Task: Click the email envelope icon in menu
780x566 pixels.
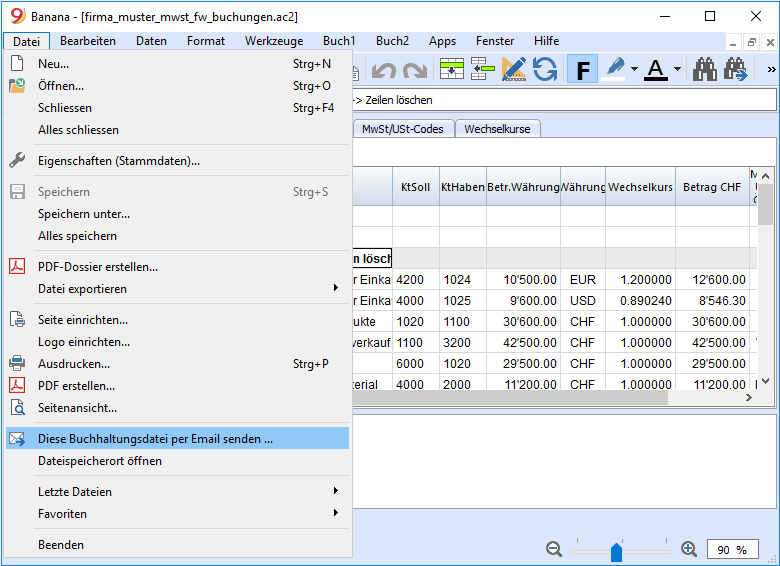Action: pyautogui.click(x=17, y=439)
